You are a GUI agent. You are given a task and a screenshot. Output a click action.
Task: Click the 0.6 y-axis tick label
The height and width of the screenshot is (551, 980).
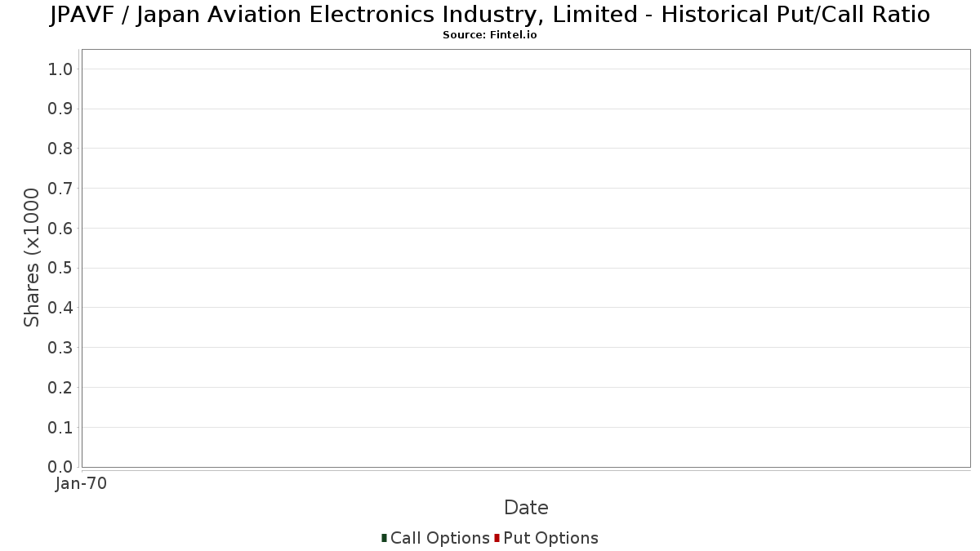tap(61, 229)
